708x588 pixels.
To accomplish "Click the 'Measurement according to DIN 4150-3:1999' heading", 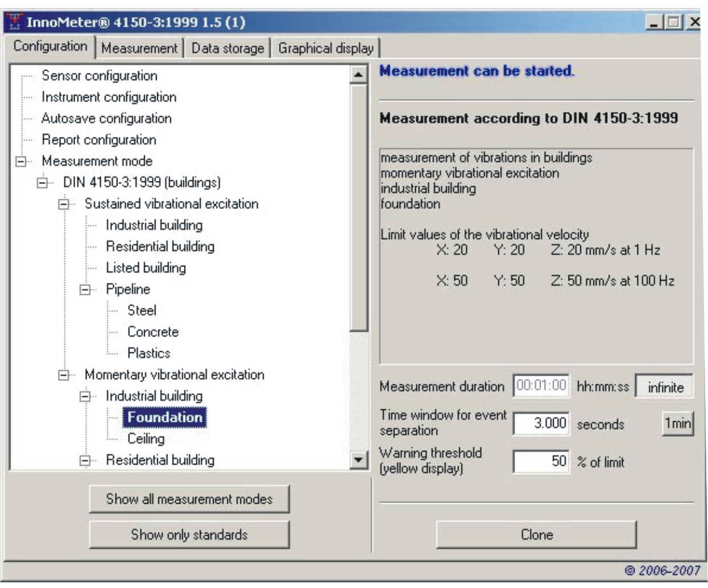I will coord(529,118).
